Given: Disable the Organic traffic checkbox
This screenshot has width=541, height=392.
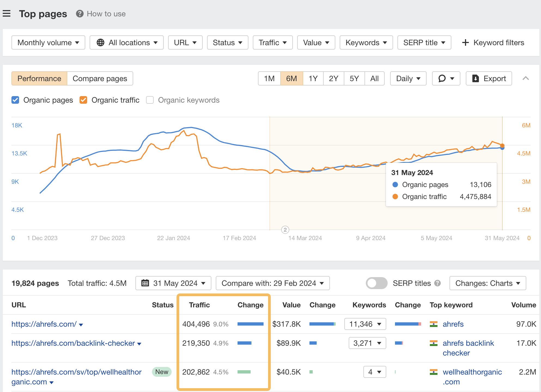Looking at the screenshot, I should pos(83,100).
